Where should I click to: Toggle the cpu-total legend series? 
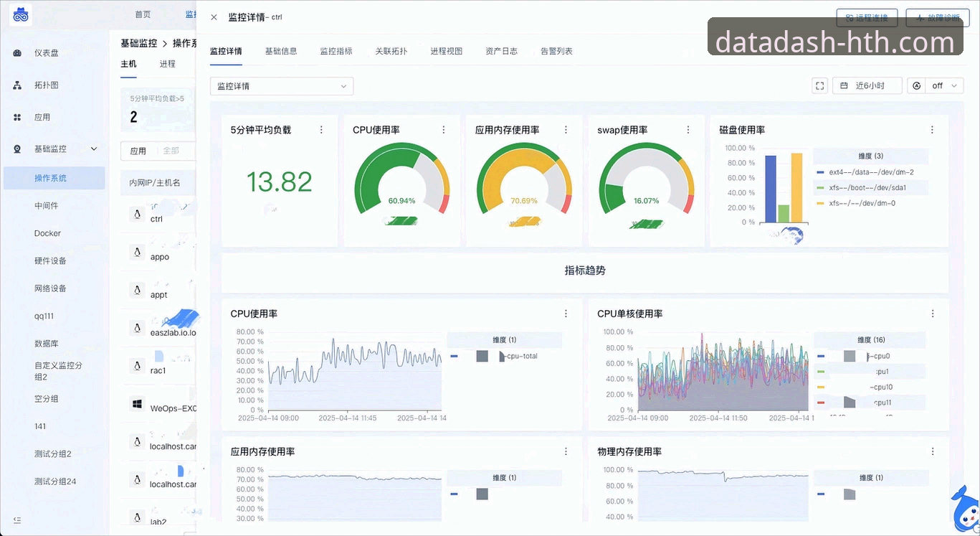(x=494, y=356)
